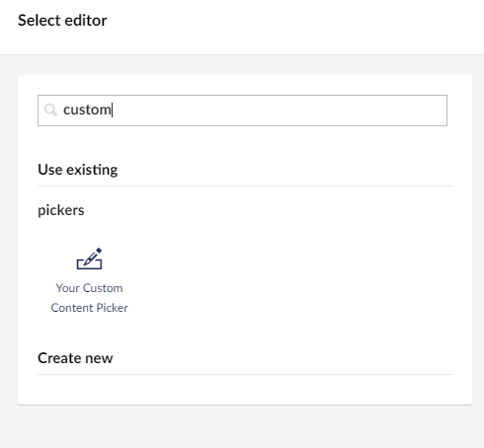Place cursor after the word 'custom'
Screen dimensions: 484x448
click(113, 110)
